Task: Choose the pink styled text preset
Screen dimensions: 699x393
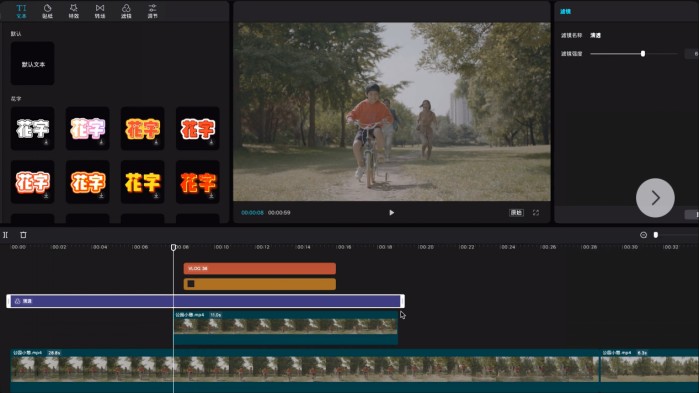Action: (x=87, y=128)
